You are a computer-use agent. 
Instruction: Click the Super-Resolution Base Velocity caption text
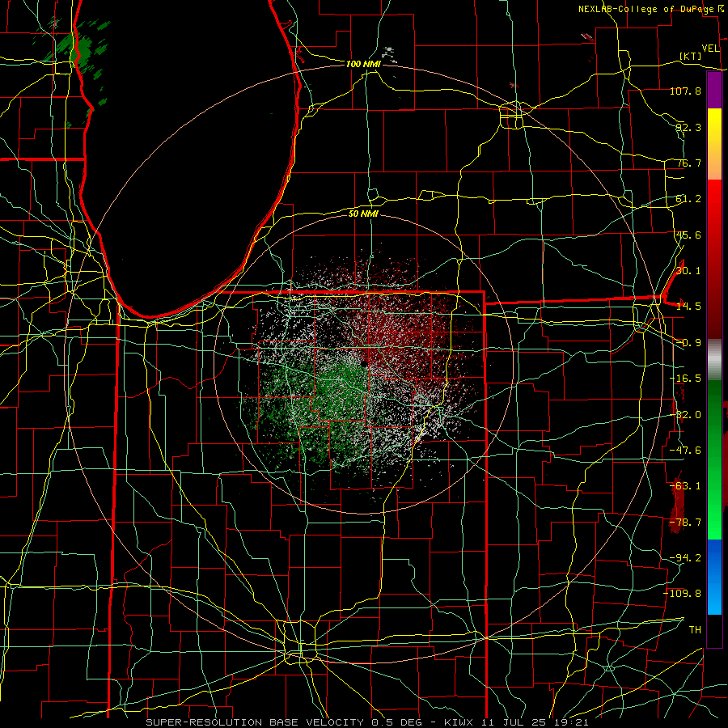pyautogui.click(x=255, y=722)
